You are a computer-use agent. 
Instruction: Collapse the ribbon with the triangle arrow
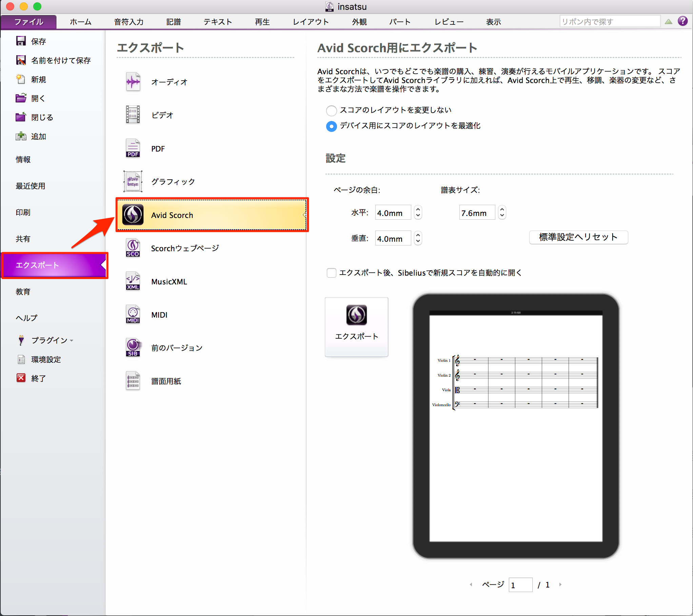coord(668,22)
